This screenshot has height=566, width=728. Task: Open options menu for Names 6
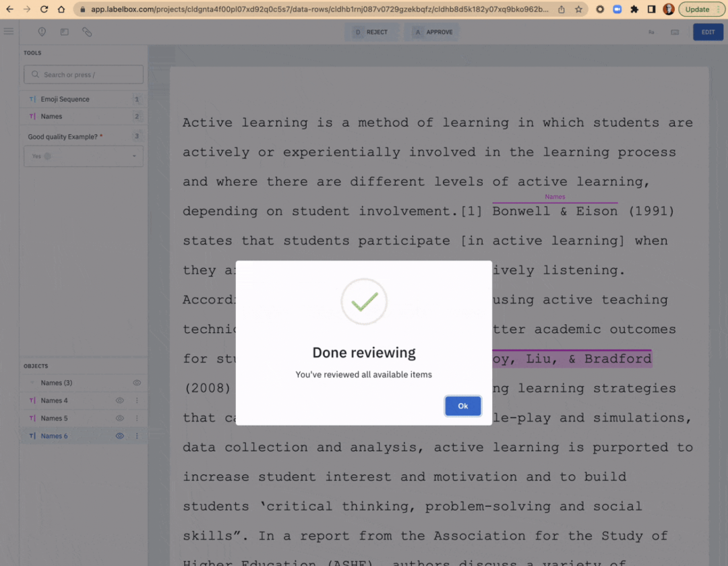pyautogui.click(x=137, y=436)
